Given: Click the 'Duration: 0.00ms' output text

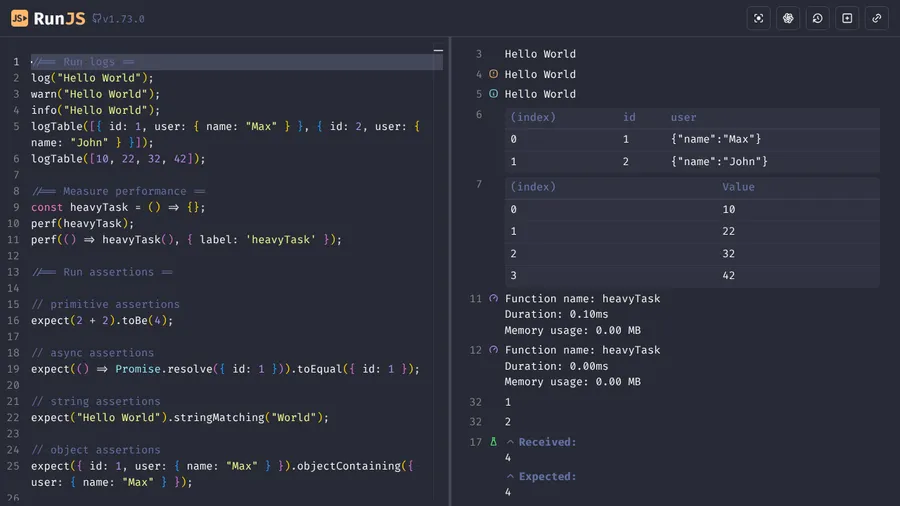Looking at the screenshot, I should pyautogui.click(x=556, y=366).
